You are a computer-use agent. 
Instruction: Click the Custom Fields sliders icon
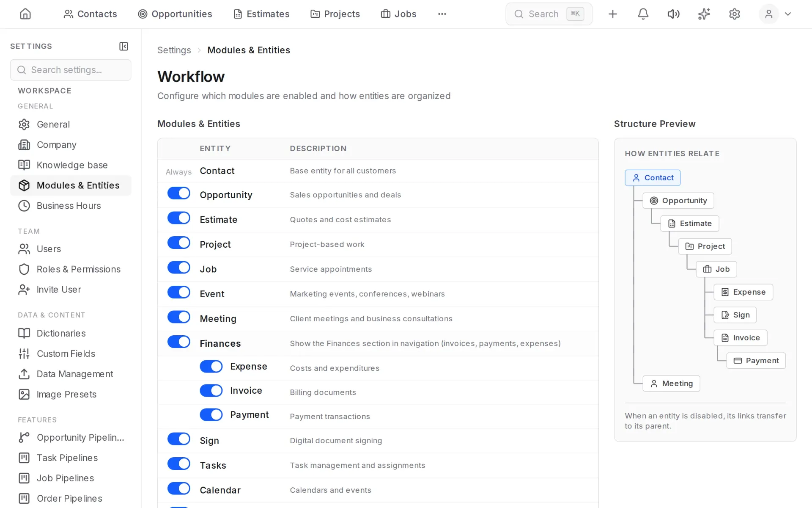click(24, 353)
